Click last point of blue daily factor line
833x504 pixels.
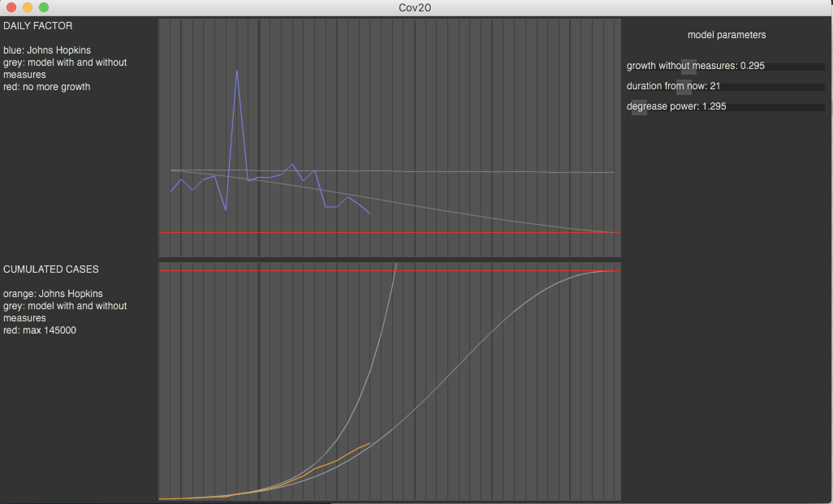pos(369,213)
